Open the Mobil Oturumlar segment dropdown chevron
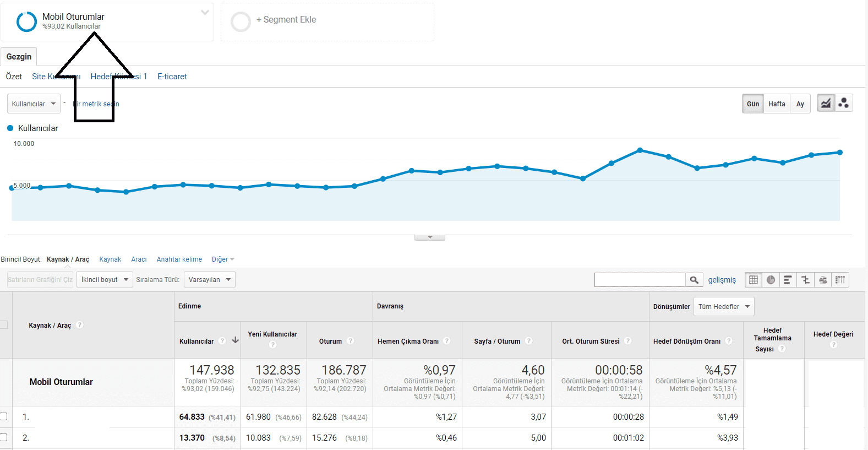868x450 pixels. pos(205,12)
